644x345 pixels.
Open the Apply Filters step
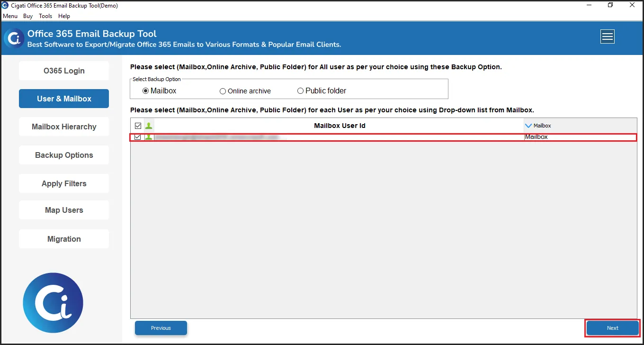point(64,183)
